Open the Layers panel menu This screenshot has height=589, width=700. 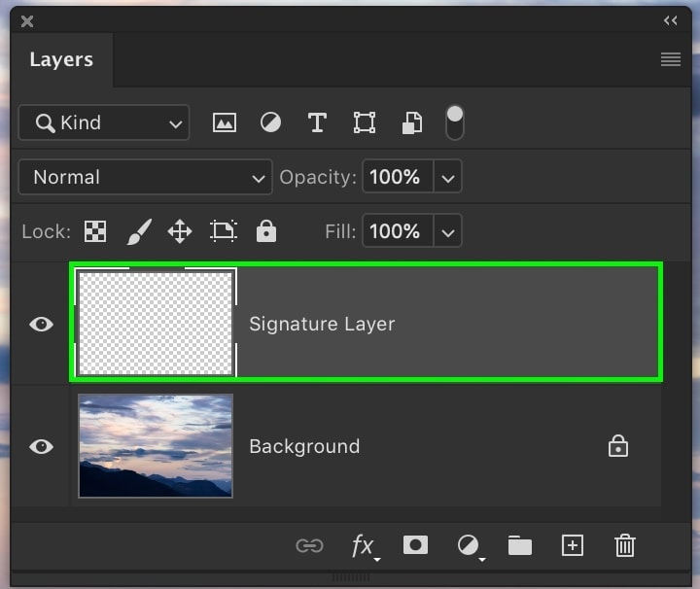click(671, 59)
